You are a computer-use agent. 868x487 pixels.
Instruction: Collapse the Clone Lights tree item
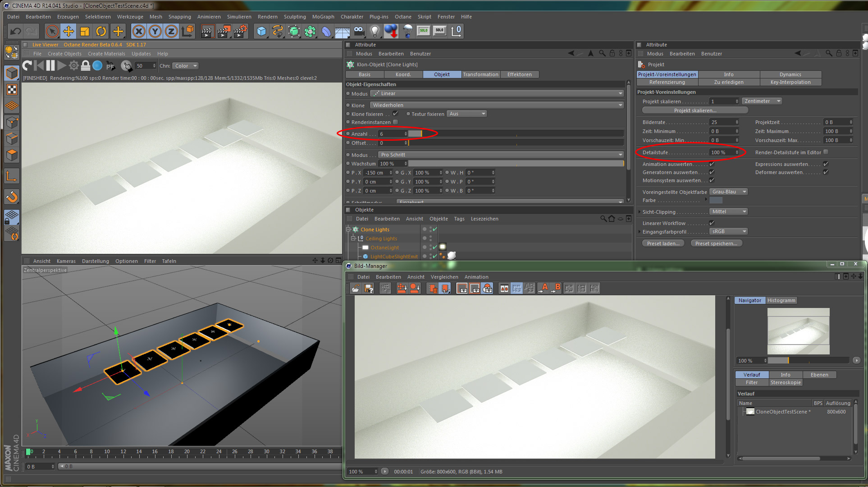348,230
